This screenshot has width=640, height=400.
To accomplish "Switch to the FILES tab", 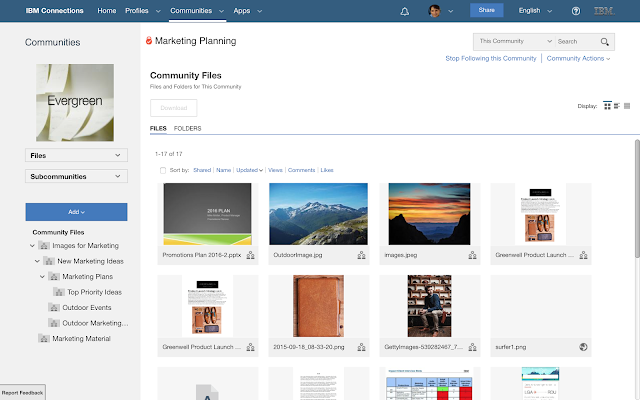I will tap(158, 129).
